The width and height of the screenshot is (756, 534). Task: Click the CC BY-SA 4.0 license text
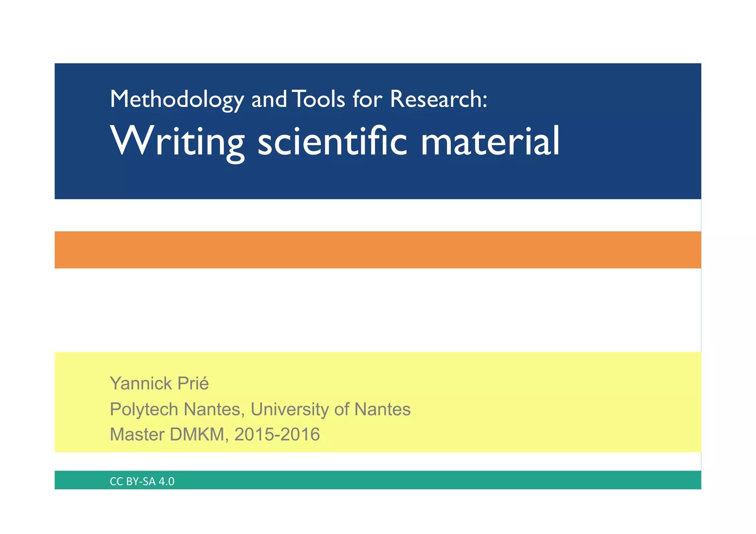click(142, 481)
